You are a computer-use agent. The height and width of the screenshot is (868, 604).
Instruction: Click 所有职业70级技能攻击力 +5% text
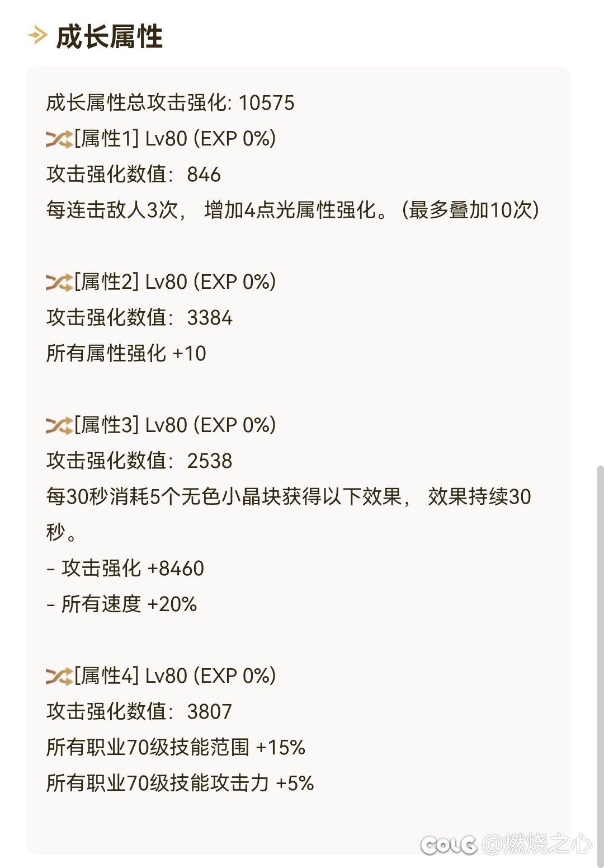(180, 783)
